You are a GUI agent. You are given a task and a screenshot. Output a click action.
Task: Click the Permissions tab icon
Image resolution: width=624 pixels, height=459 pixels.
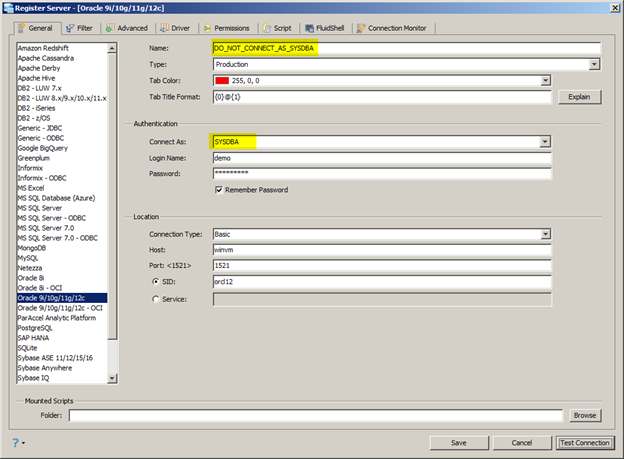click(x=207, y=28)
